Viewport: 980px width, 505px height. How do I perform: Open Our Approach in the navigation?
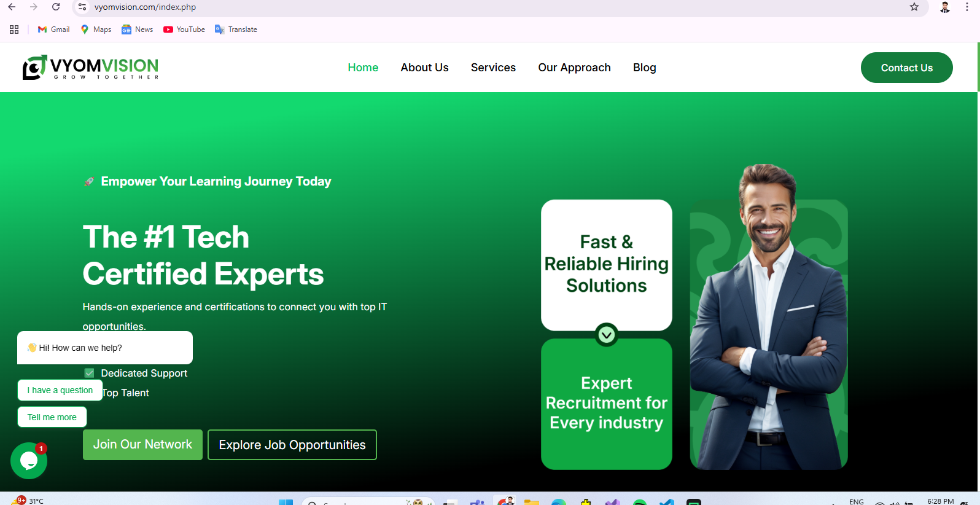574,68
